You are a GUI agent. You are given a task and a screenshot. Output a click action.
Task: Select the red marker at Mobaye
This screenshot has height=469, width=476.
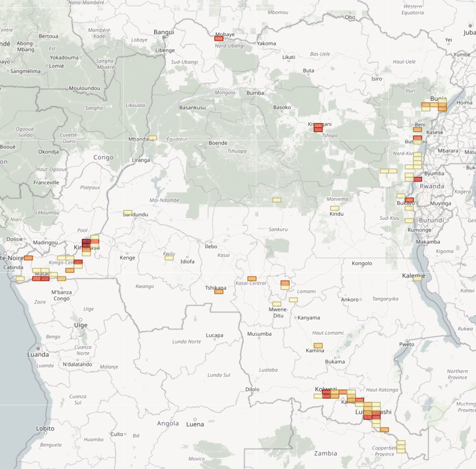pos(218,39)
